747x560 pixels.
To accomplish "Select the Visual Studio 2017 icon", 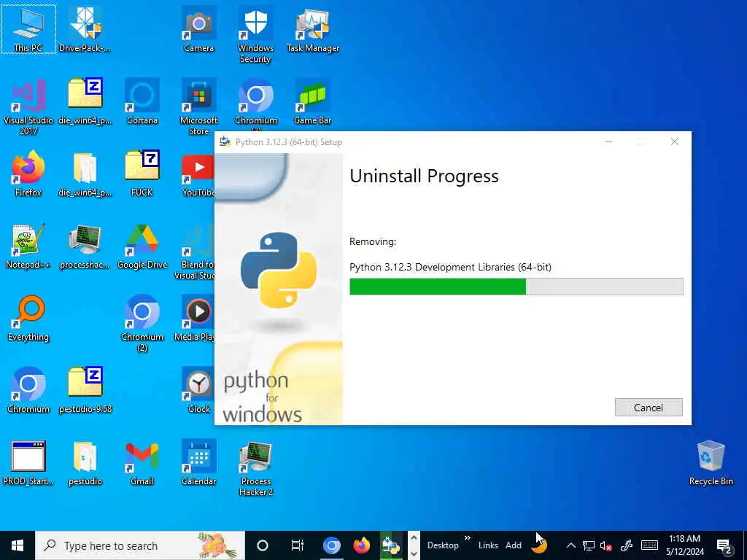I will tap(28, 106).
